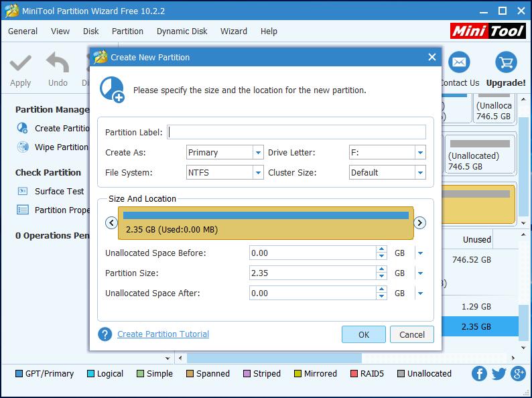Select the 746.5 GB Unallocated disk block
The height and width of the screenshot is (398, 532).
tap(480, 153)
